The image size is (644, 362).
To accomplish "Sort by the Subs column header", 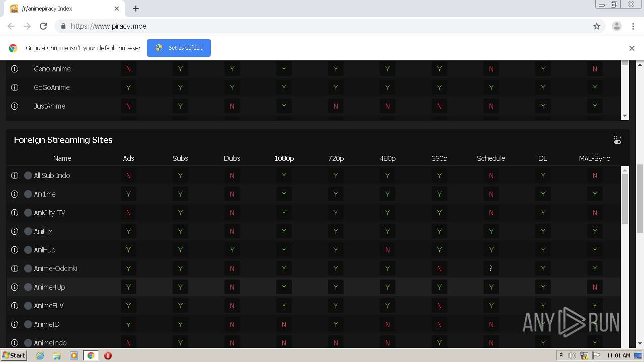I will pyautogui.click(x=180, y=158).
